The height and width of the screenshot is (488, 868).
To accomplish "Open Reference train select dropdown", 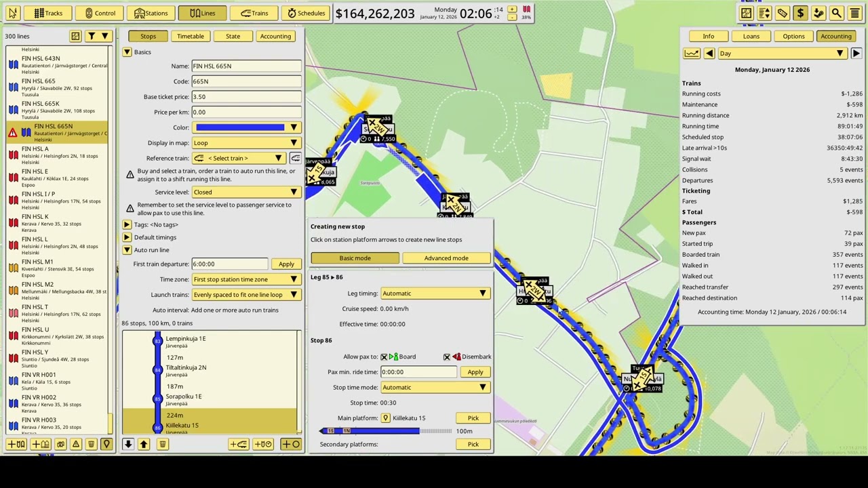I will point(239,159).
